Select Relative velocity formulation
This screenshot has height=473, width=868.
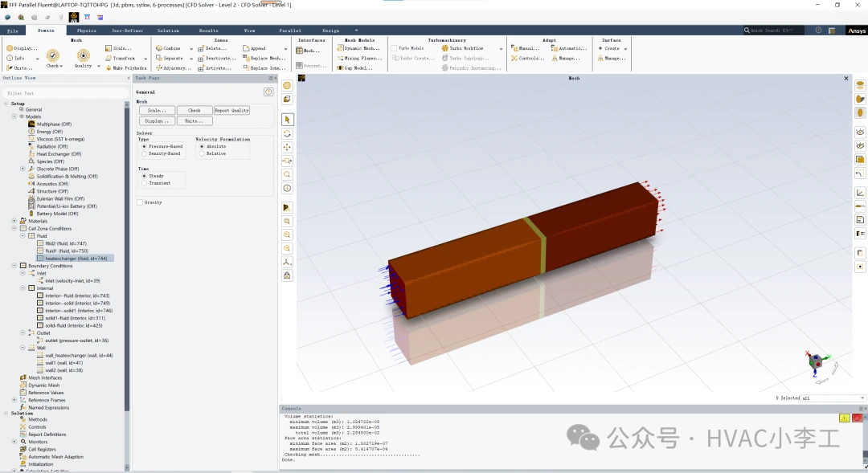point(212,153)
